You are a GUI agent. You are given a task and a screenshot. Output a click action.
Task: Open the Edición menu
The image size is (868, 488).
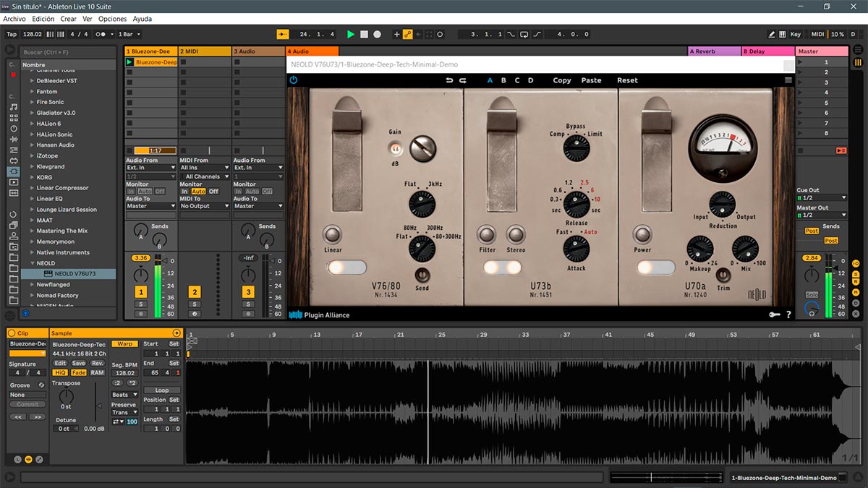coord(43,19)
